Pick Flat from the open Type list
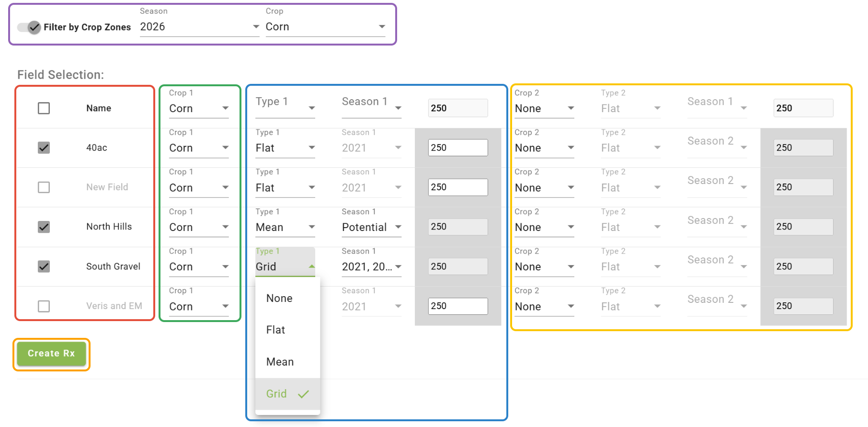Screen dimensions: 868x427 click(276, 330)
